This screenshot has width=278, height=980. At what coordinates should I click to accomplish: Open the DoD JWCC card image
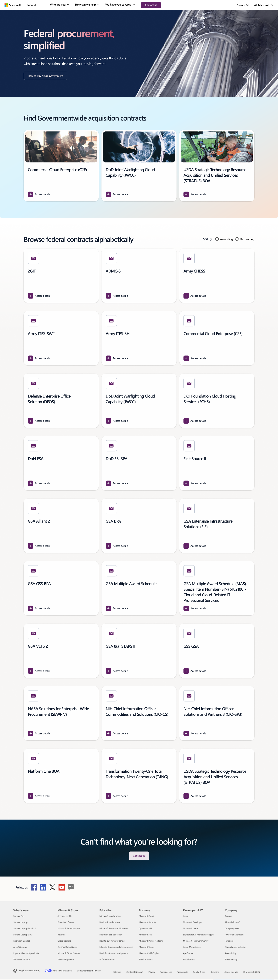(x=139, y=147)
